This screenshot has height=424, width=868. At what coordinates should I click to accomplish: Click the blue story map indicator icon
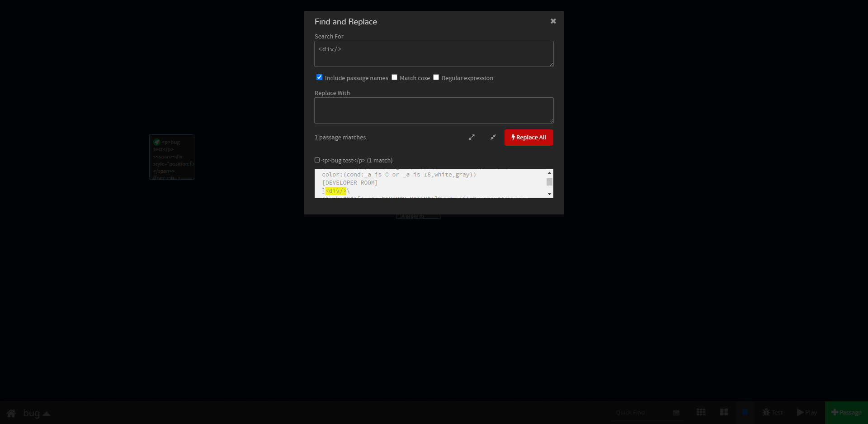[745, 412]
